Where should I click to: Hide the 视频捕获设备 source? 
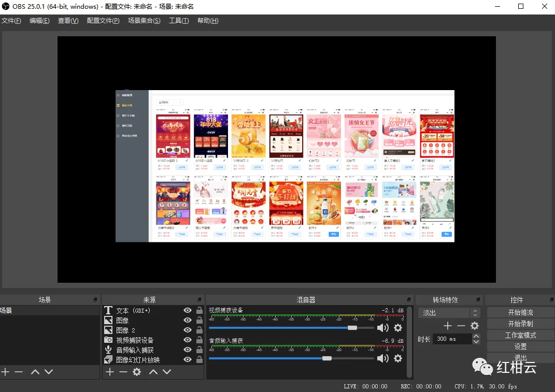pyautogui.click(x=188, y=340)
